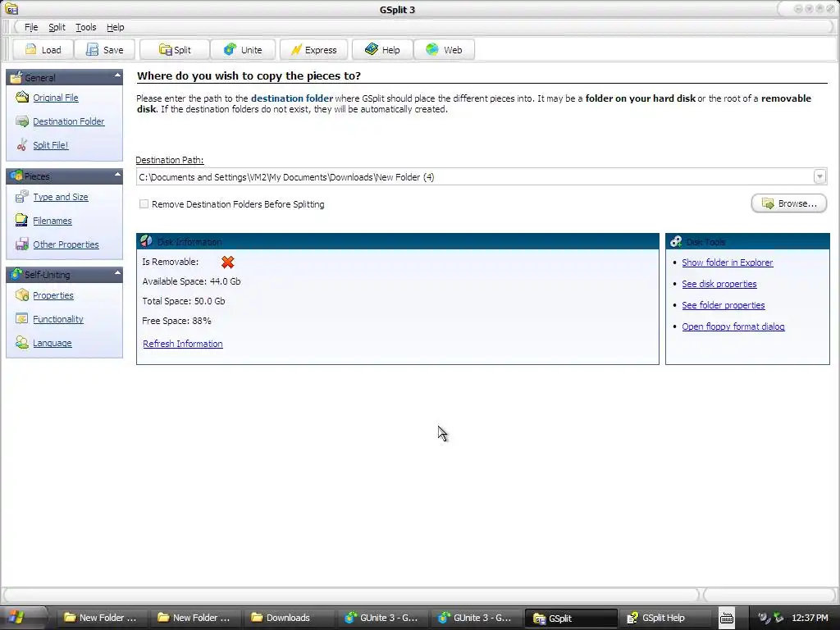840x630 pixels.
Task: Switch to GSplit Help taskbar window
Action: [663, 618]
